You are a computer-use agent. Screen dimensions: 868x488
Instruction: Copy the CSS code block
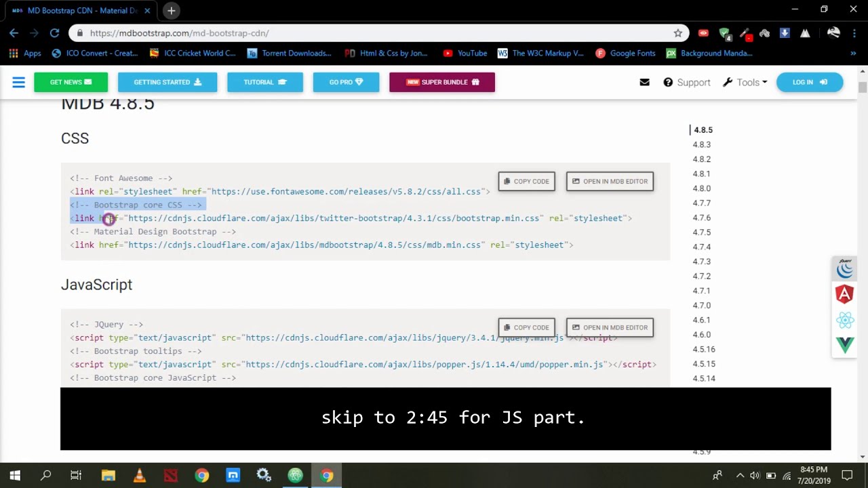pyautogui.click(x=526, y=181)
